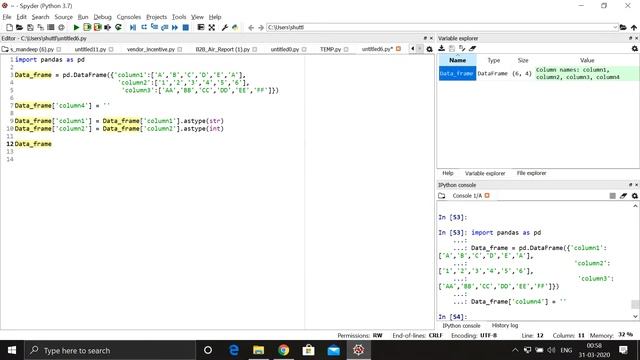Go back to the previous cursor position
This screenshot has height=360, width=640.
[x=251, y=27]
